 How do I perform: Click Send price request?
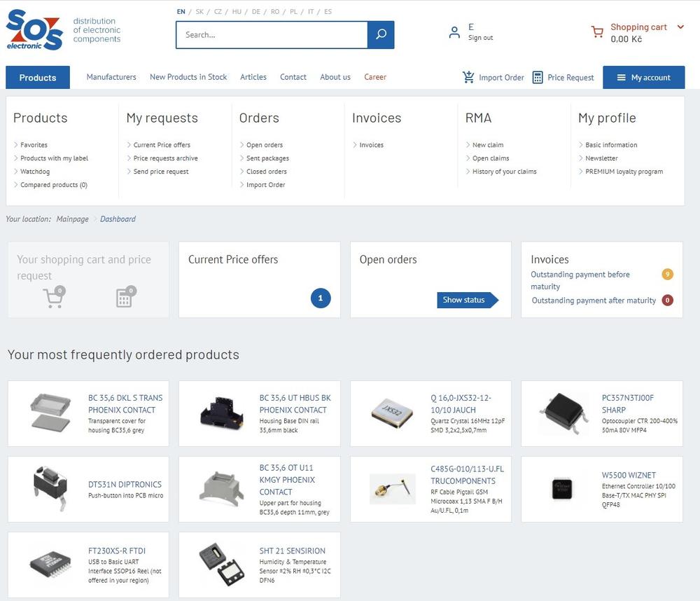click(x=161, y=172)
